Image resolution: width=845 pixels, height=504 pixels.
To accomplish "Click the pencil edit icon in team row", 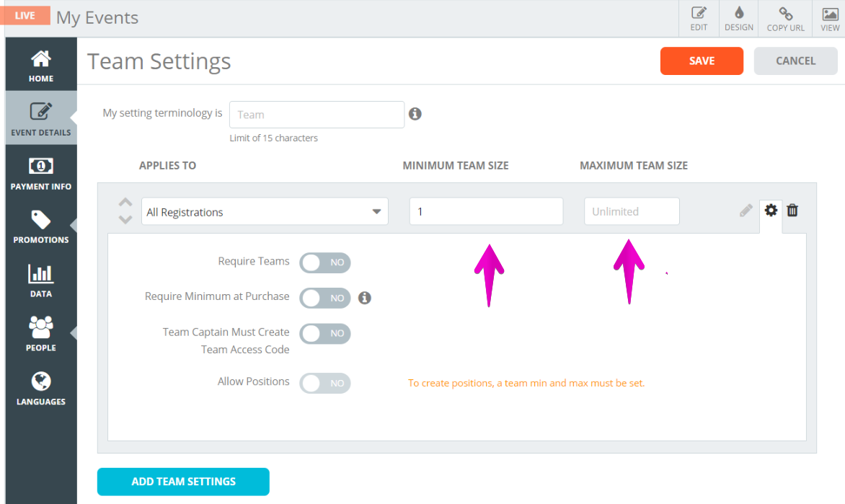I will tap(746, 211).
